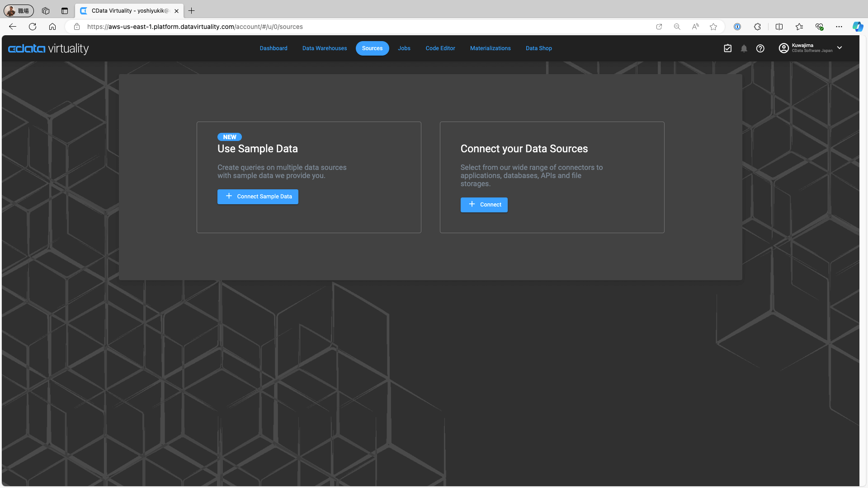Image resolution: width=868 pixels, height=488 pixels.
Task: Open the help question mark icon
Action: point(760,48)
